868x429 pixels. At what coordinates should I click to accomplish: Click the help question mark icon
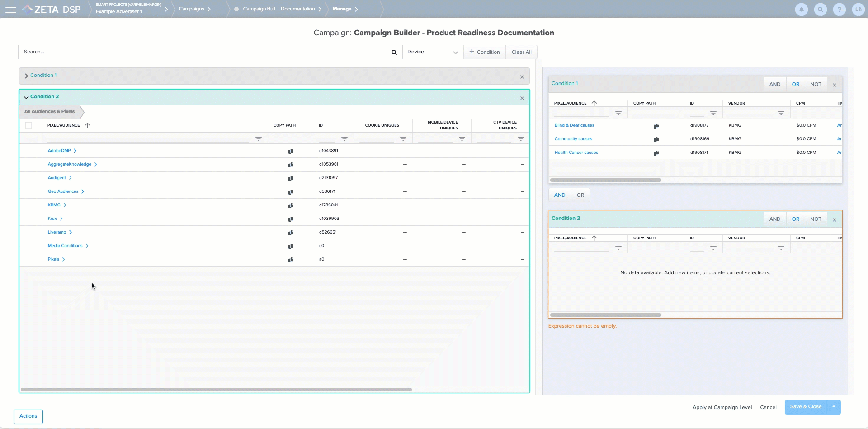click(x=839, y=10)
